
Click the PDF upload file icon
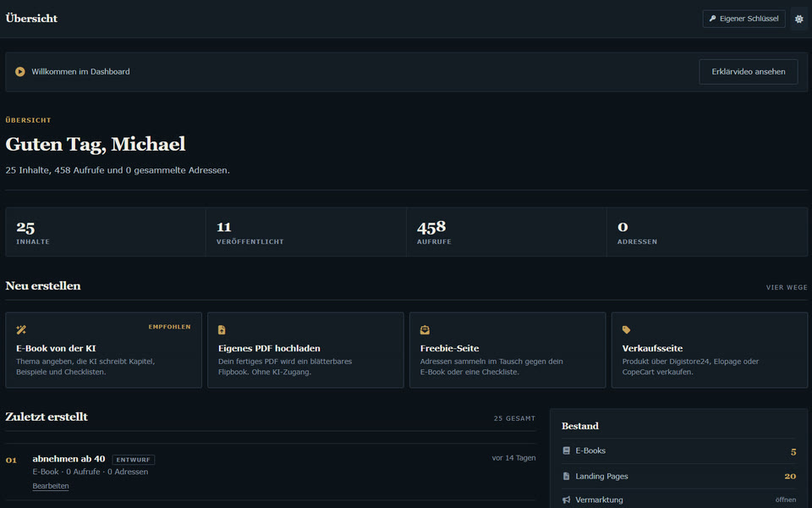(222, 329)
